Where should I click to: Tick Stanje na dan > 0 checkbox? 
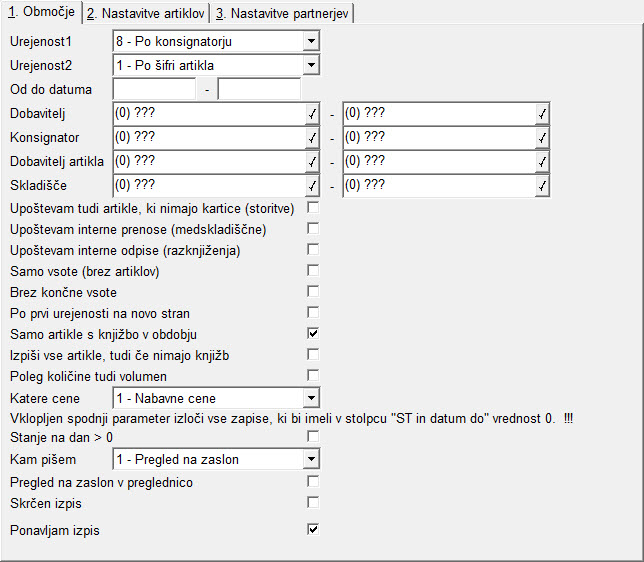point(313,436)
